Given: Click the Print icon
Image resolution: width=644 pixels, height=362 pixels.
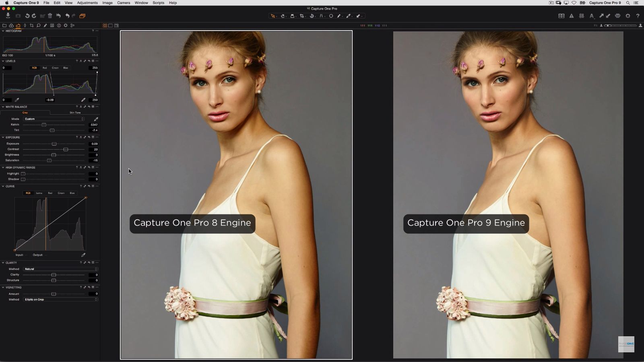Looking at the screenshot, I should [x=617, y=16].
